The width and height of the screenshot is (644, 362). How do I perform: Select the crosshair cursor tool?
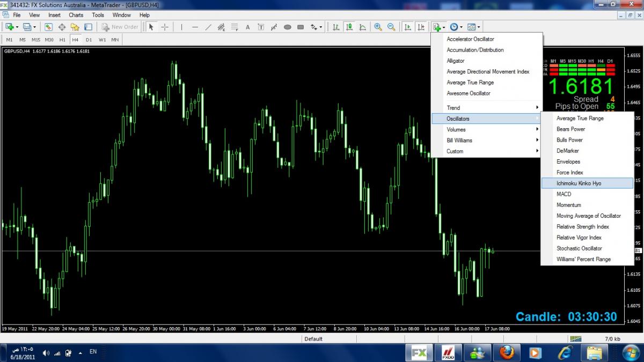(165, 27)
